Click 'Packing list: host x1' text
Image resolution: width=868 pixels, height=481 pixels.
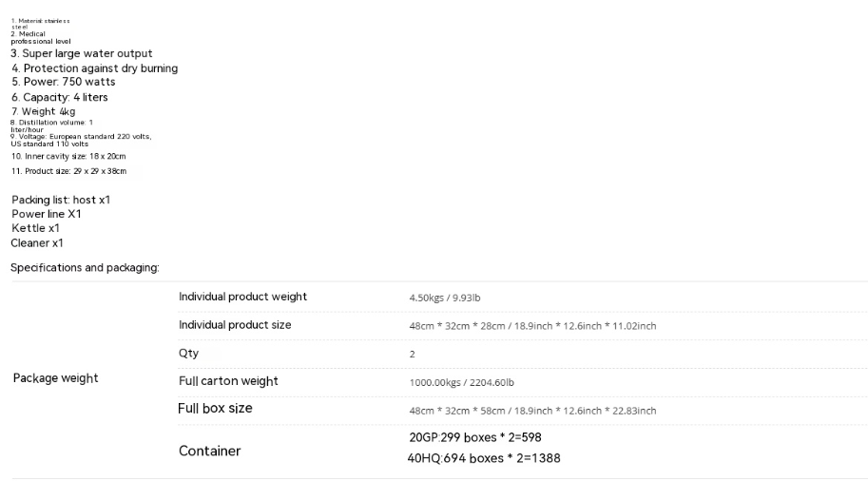pyautogui.click(x=61, y=200)
